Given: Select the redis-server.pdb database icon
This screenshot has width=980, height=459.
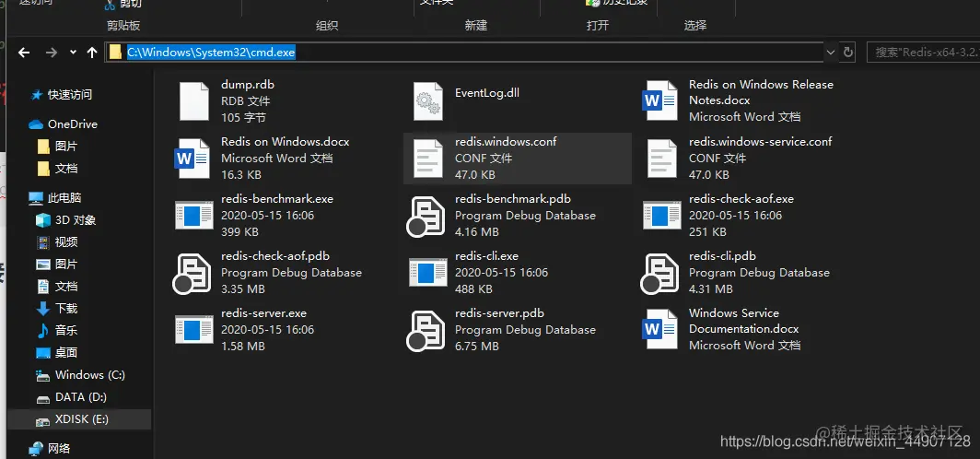Looking at the screenshot, I should click(426, 331).
